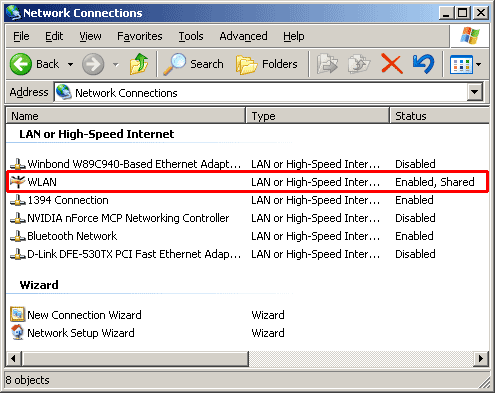Click the 'Wizard' type of Network Setup Wizard
This screenshot has width=495, height=393.
pyautogui.click(x=268, y=333)
